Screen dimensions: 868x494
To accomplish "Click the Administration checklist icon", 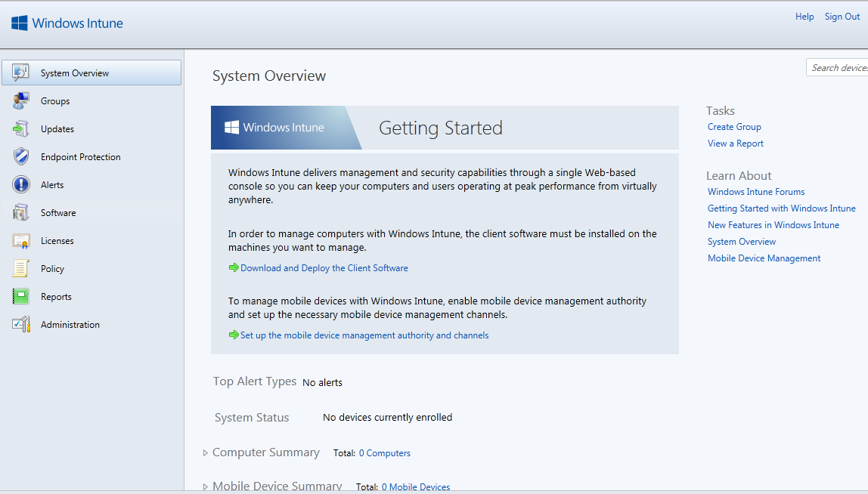I will pyautogui.click(x=21, y=325).
